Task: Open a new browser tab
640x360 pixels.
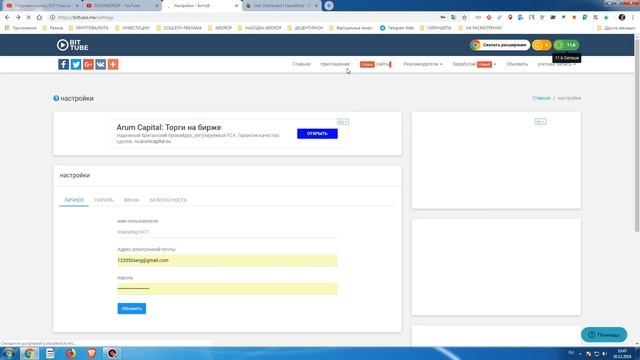Action: [329, 6]
